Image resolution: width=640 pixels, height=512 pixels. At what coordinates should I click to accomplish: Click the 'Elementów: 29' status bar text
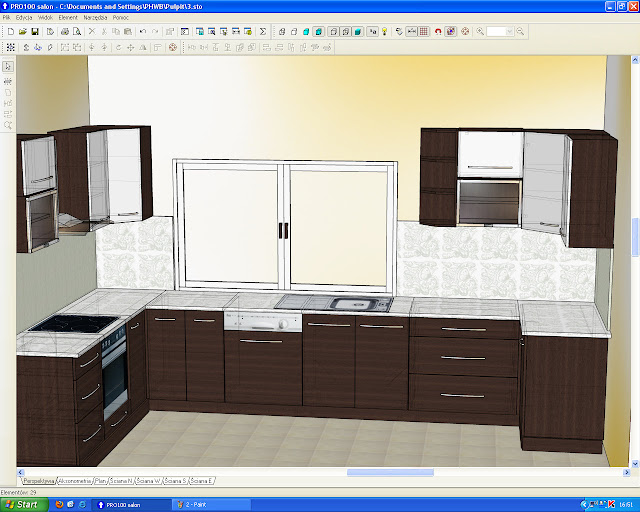19,492
